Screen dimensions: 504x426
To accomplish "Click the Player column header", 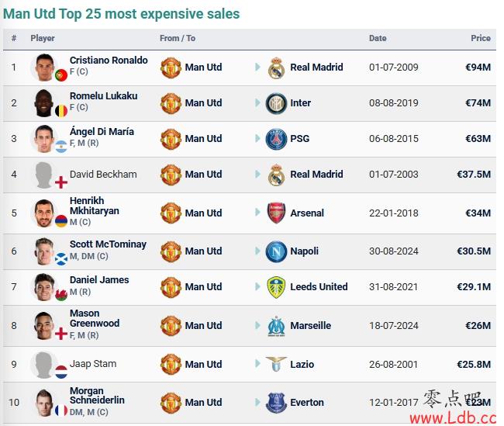I will point(43,38).
